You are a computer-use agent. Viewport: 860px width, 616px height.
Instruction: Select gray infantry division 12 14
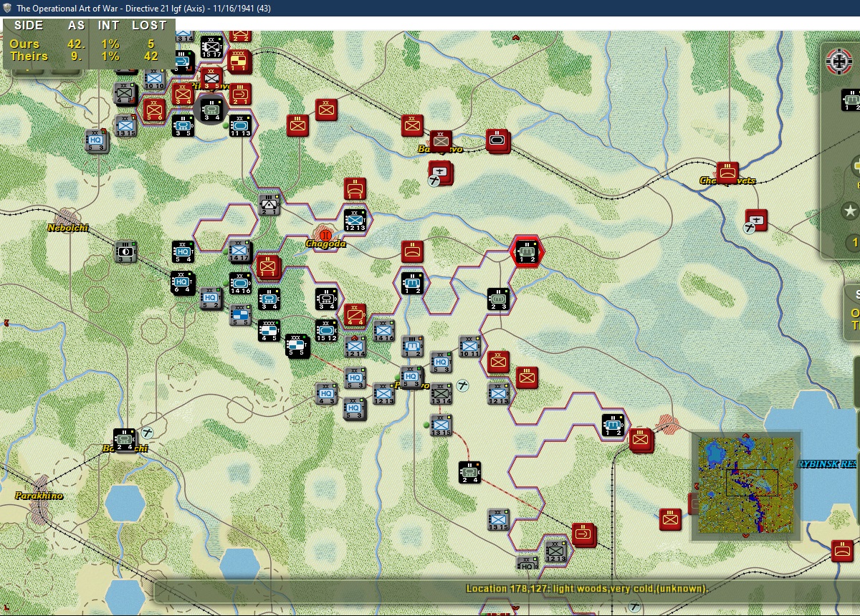(355, 346)
